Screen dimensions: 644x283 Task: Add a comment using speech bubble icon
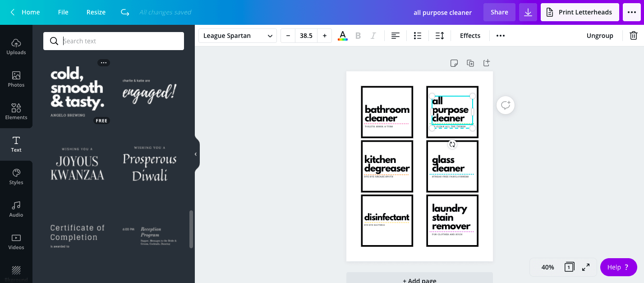point(506,105)
